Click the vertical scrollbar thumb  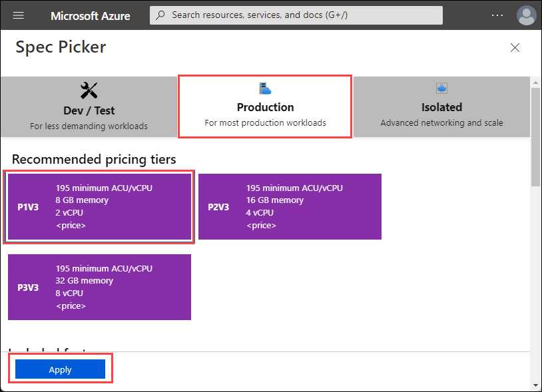pyautogui.click(x=535, y=137)
